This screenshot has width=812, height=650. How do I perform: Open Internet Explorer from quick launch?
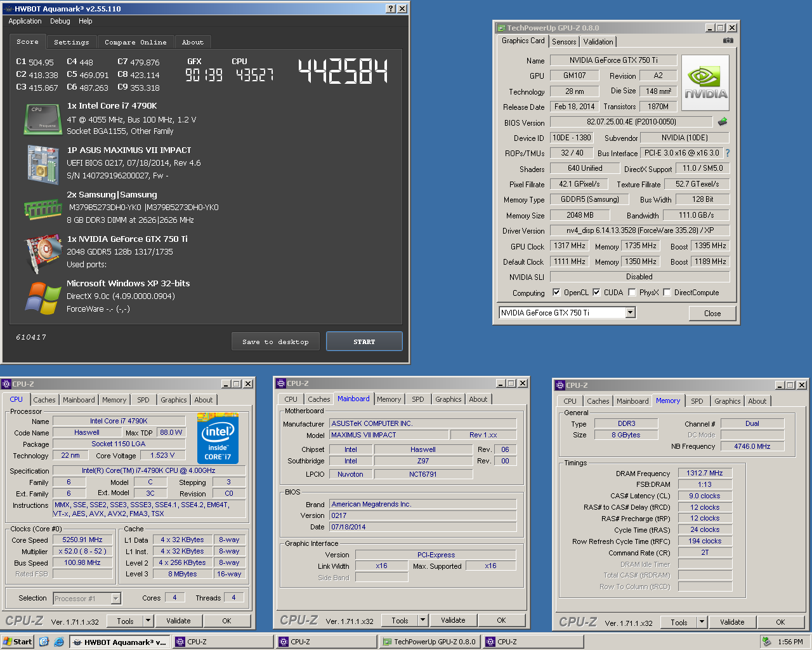(x=58, y=642)
